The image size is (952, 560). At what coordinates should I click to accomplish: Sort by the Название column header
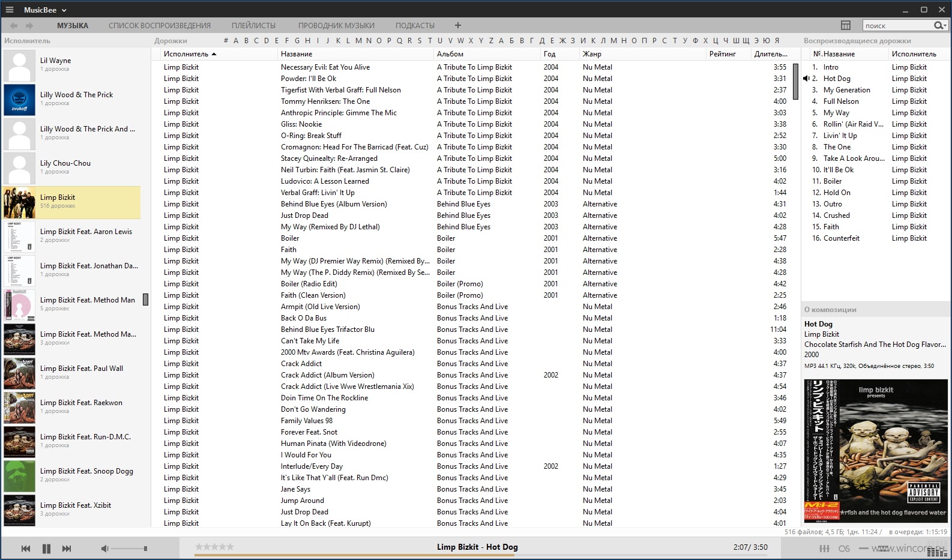(x=297, y=54)
